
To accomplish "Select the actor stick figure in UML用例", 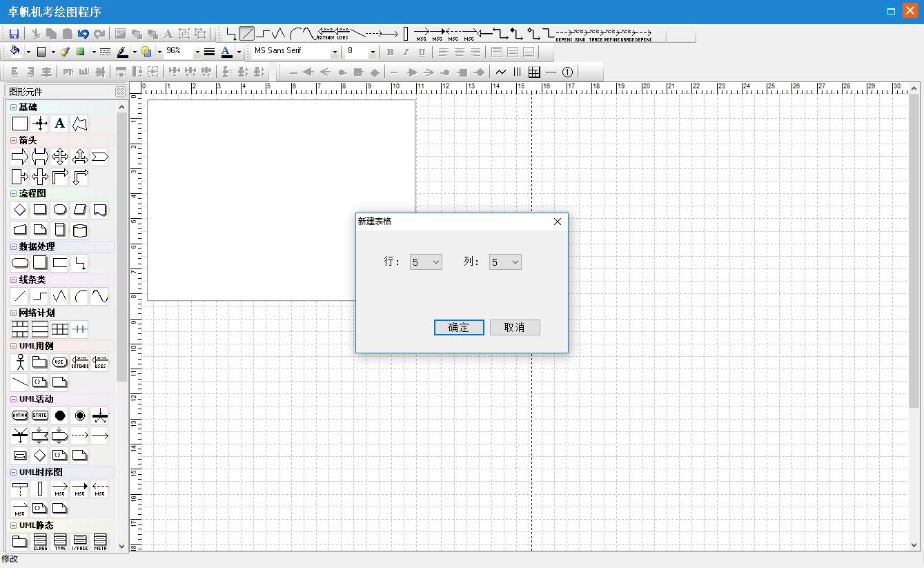I will point(20,362).
